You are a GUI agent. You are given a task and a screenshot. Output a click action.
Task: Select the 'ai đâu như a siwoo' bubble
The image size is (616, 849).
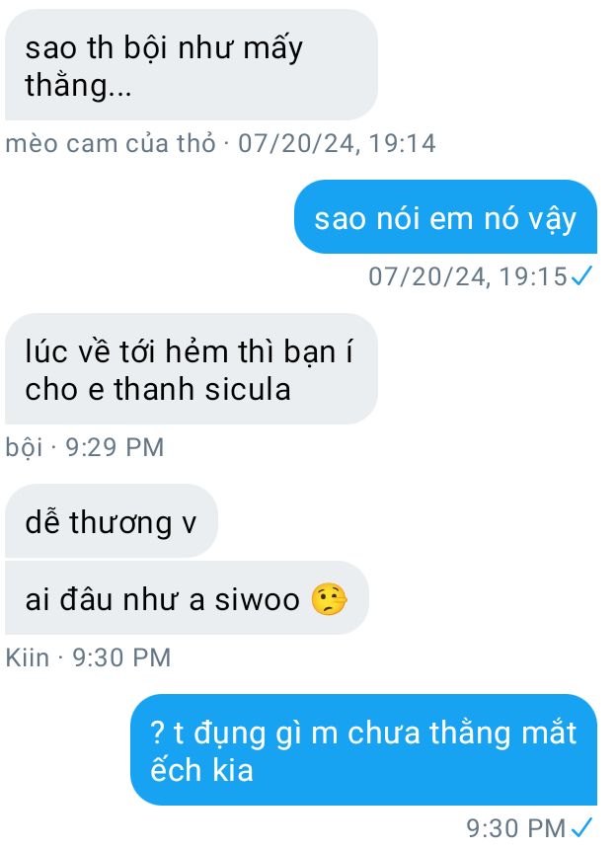pos(187,598)
